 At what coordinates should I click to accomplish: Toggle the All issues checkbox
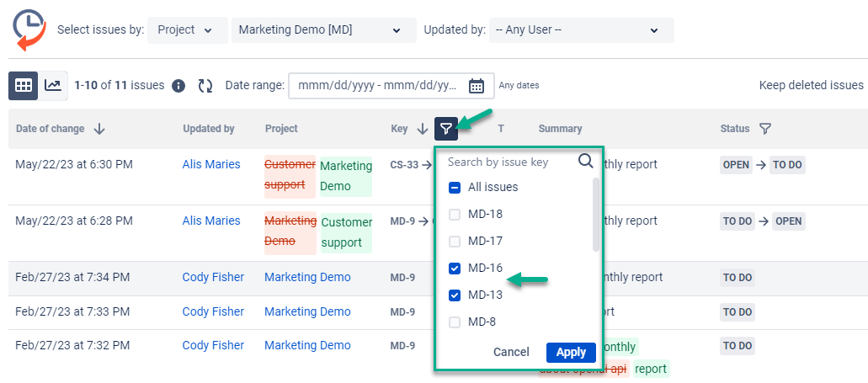pos(455,188)
